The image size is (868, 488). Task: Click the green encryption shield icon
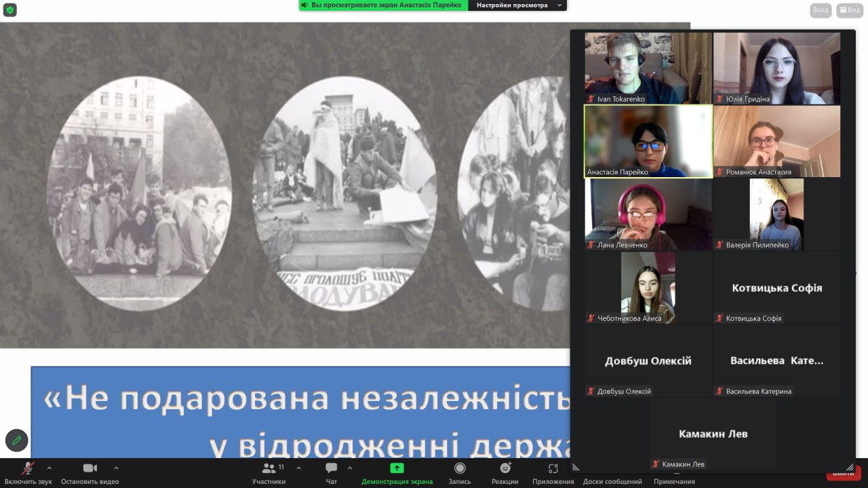[9, 10]
